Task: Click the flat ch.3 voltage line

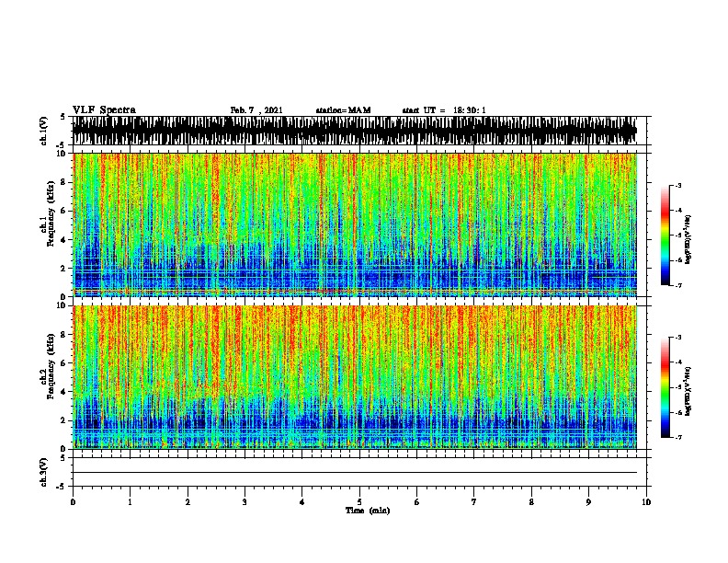Action: pos(355,473)
